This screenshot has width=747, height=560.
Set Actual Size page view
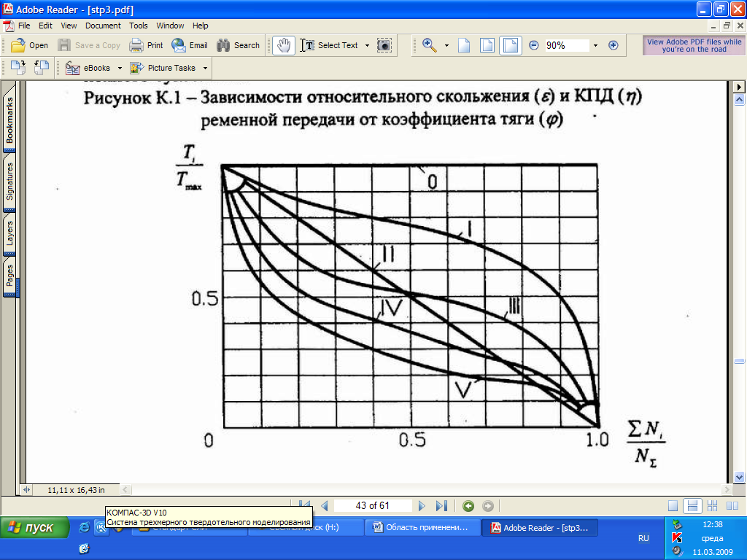464,45
